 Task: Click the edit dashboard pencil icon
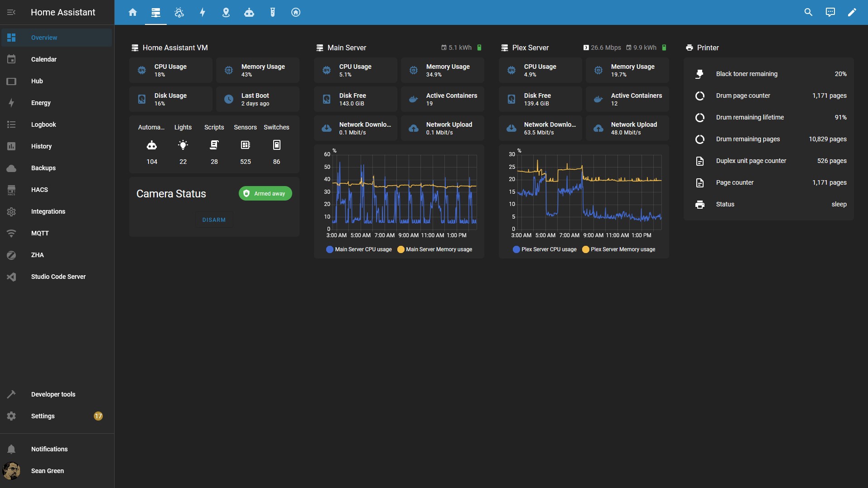coord(852,12)
